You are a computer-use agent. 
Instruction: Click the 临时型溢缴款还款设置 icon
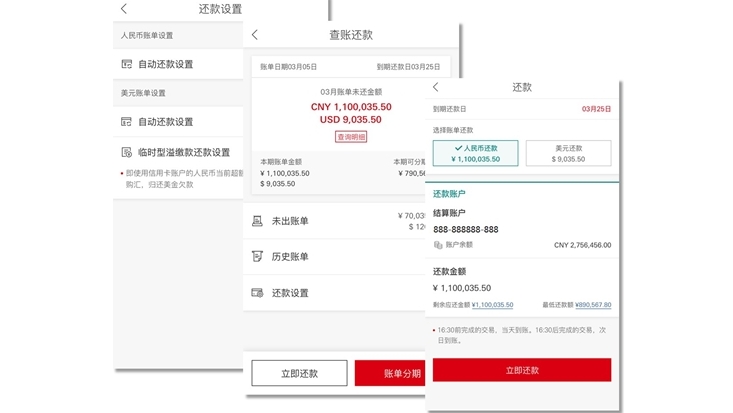pyautogui.click(x=126, y=153)
